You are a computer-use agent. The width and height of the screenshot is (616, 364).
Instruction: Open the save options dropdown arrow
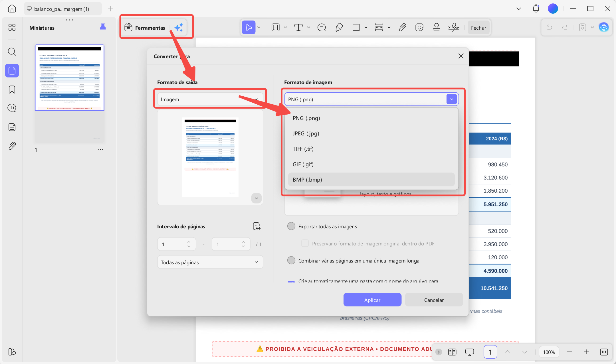[592, 27]
